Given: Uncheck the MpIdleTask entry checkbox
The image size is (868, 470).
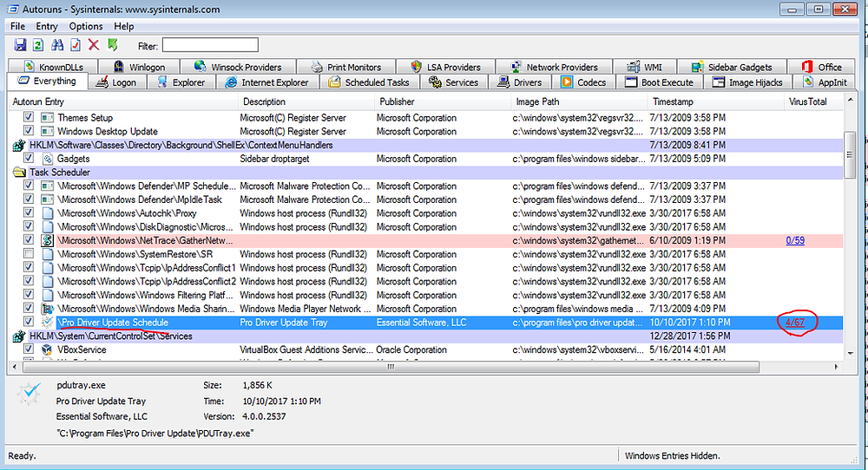Looking at the screenshot, I should 29,199.
